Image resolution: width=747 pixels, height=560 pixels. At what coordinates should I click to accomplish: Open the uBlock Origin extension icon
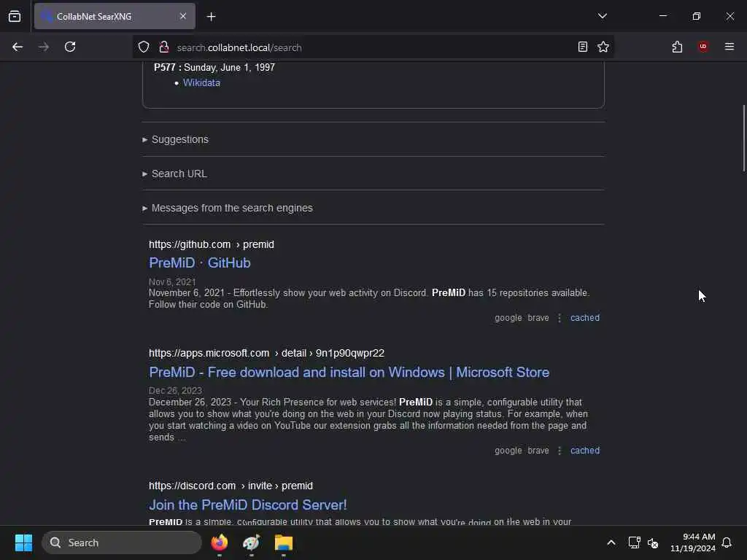(703, 47)
